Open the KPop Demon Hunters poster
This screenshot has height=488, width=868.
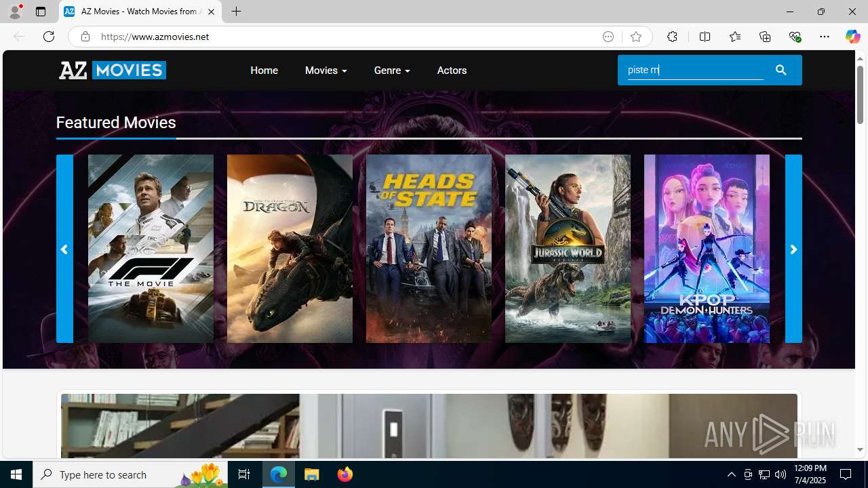point(707,249)
